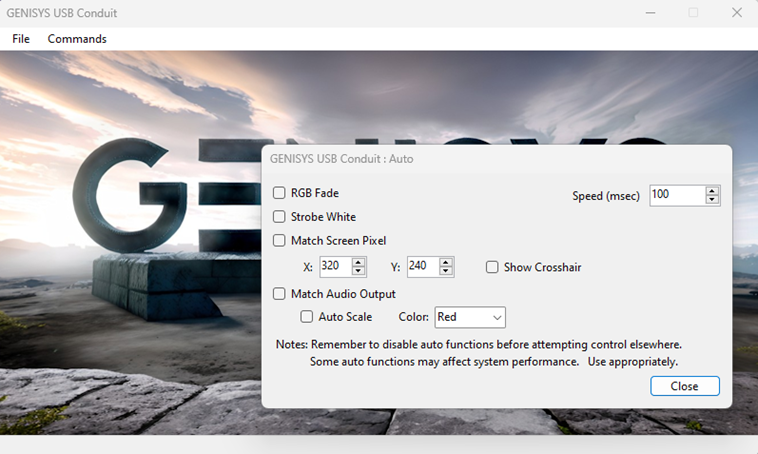Decrement the Y coordinate spinner
This screenshot has width=758, height=454.
coord(447,272)
